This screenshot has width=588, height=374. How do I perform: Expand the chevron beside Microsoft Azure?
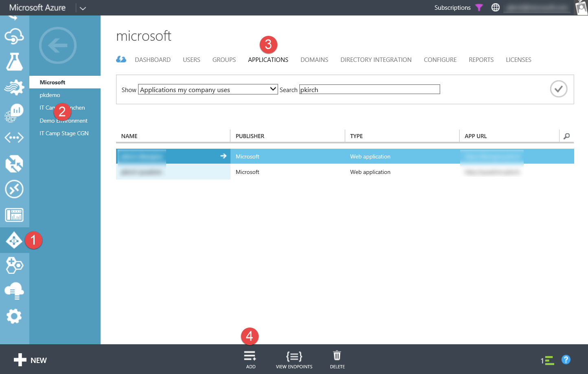coord(83,8)
